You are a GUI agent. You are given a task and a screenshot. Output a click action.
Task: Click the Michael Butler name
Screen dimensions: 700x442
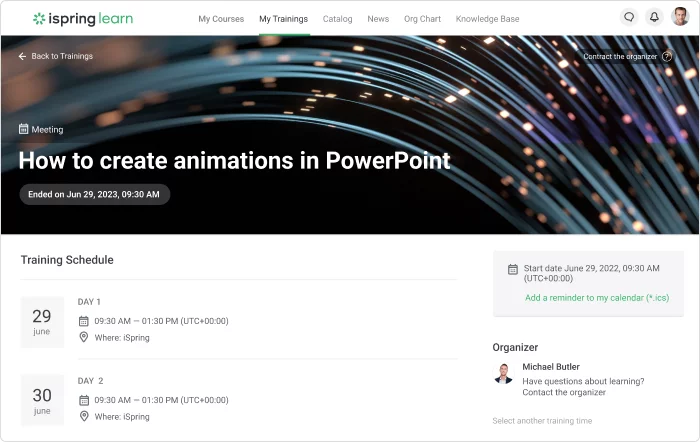(x=551, y=367)
